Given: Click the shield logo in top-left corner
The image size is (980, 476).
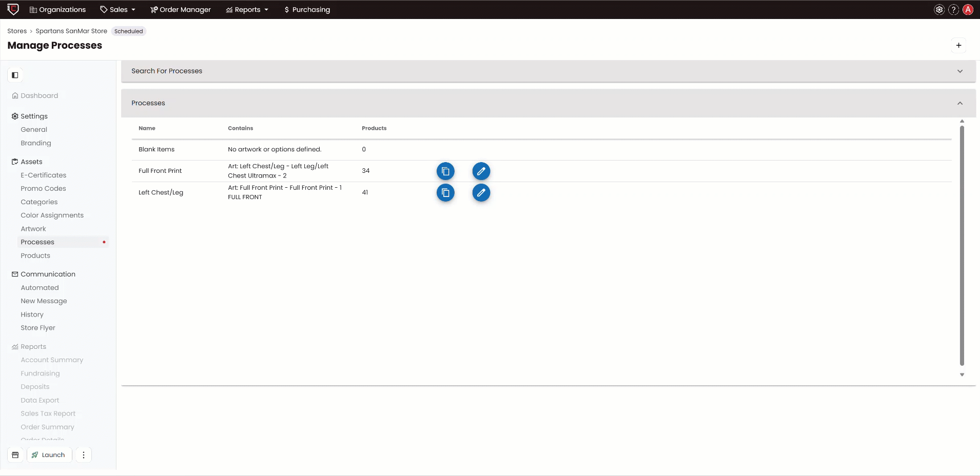Looking at the screenshot, I should (13, 9).
